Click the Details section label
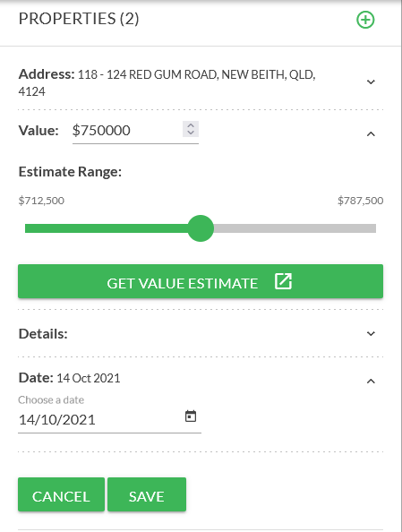This screenshot has width=402, height=532. (43, 334)
